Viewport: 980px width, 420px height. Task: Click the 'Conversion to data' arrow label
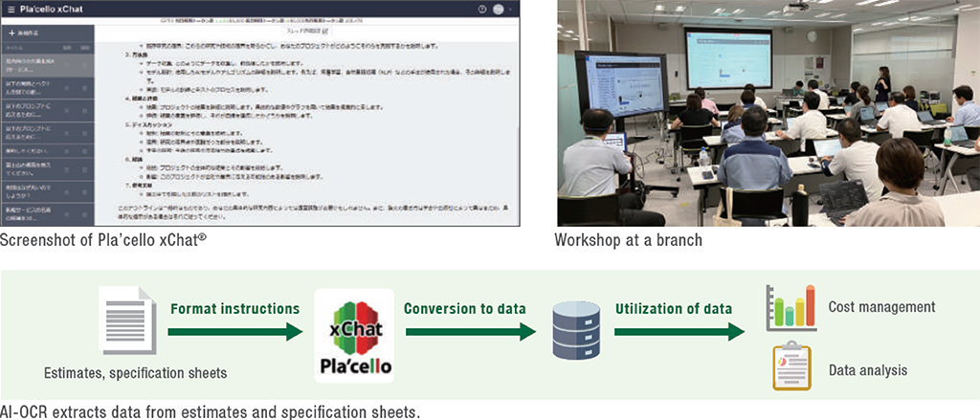(x=463, y=309)
